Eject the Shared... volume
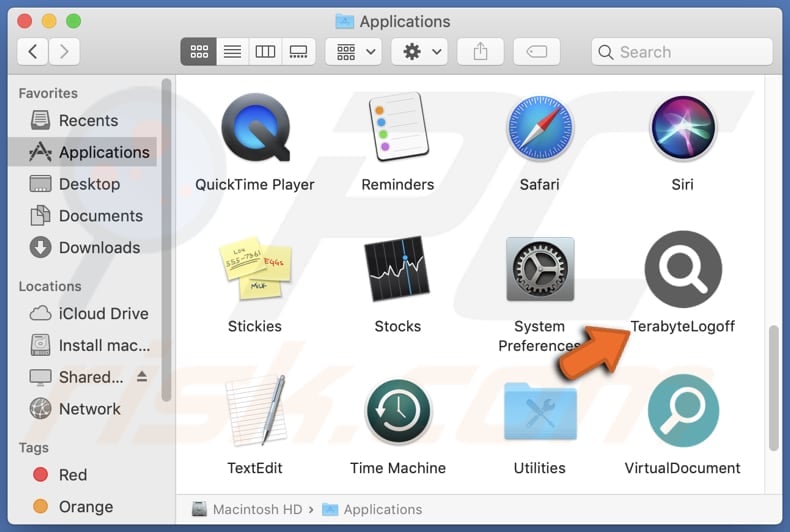 click(142, 376)
